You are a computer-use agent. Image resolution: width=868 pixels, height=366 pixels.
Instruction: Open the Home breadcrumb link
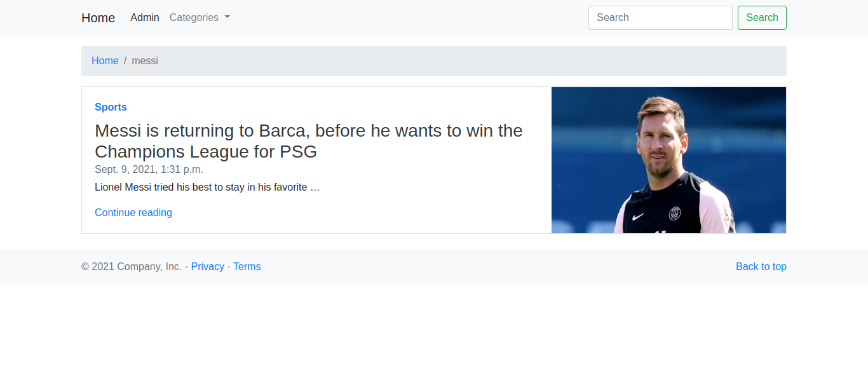click(x=105, y=61)
